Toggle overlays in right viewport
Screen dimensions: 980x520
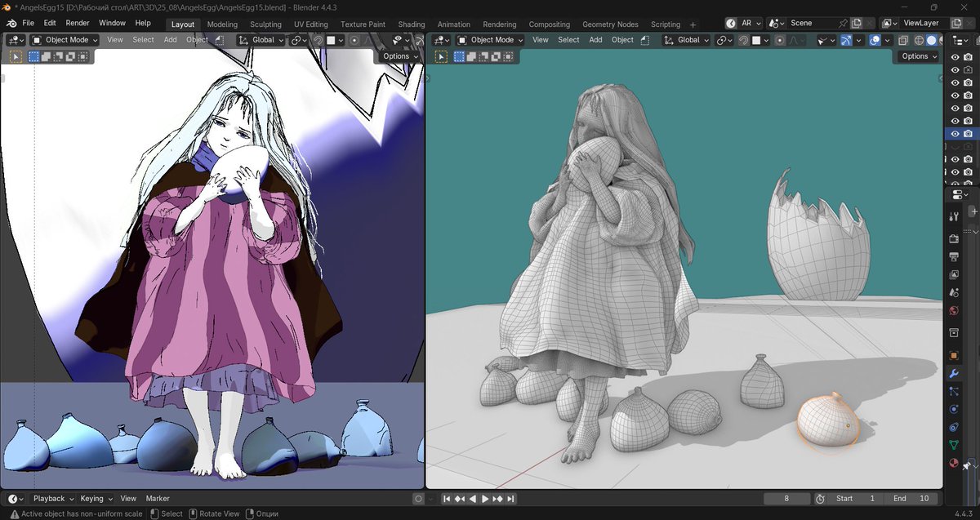coord(875,39)
